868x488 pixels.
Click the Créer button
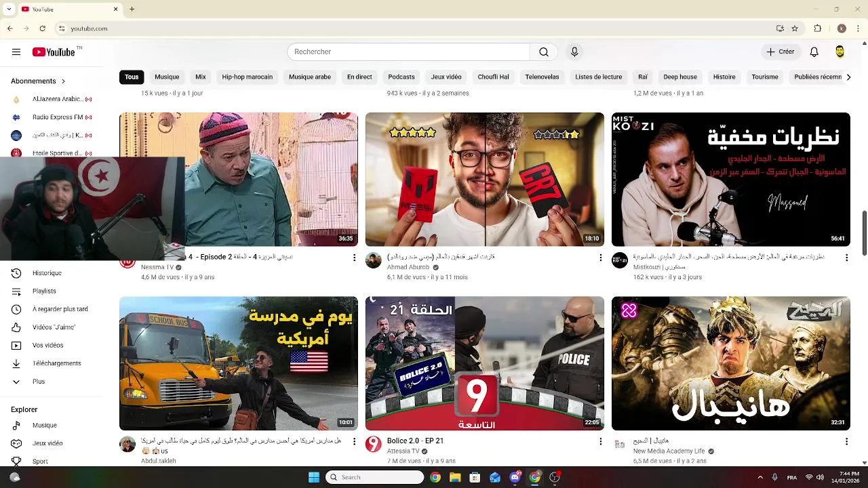pos(781,52)
